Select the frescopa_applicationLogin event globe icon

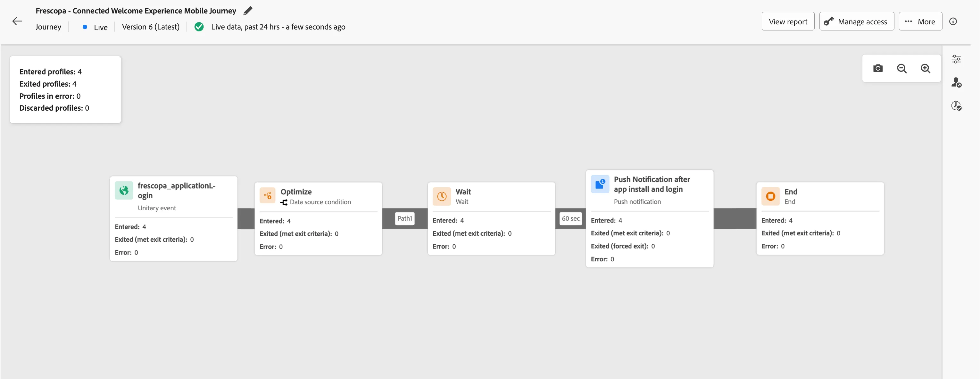click(x=124, y=190)
